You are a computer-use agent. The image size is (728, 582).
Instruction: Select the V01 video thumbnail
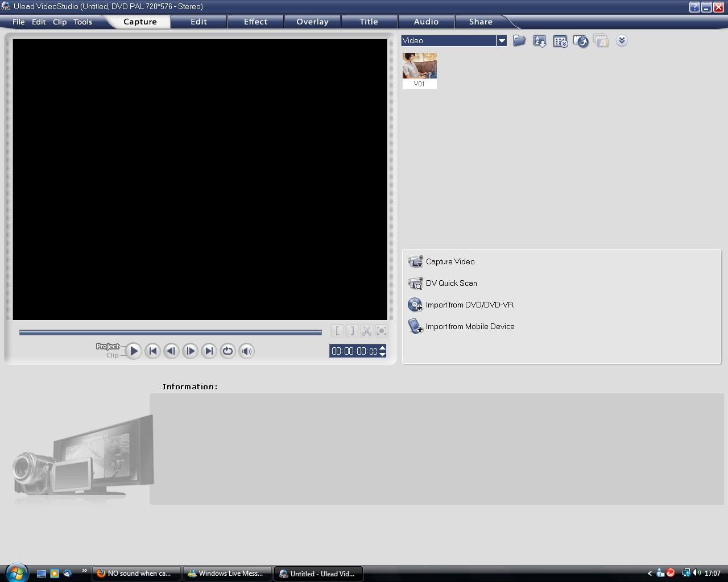coord(420,70)
